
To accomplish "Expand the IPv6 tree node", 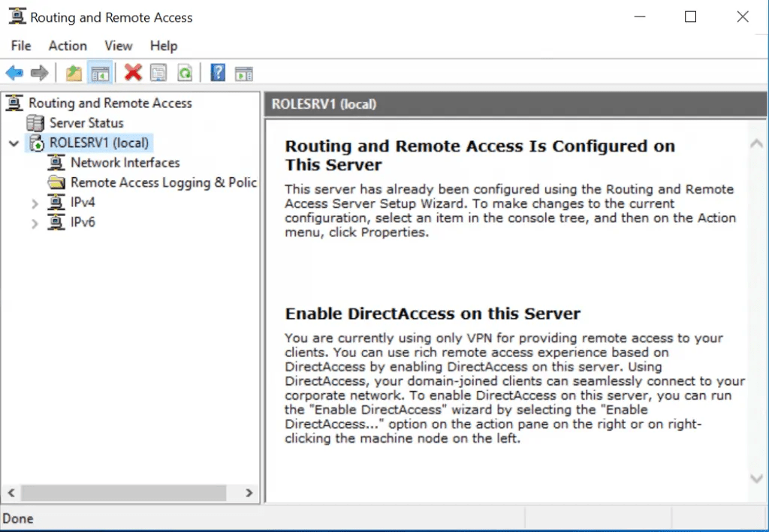I will coord(34,222).
